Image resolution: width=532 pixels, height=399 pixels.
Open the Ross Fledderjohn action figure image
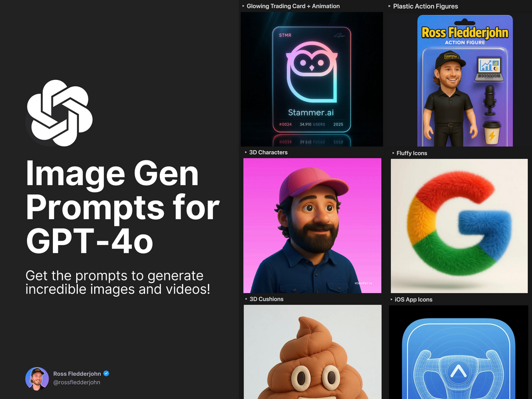click(x=465, y=81)
